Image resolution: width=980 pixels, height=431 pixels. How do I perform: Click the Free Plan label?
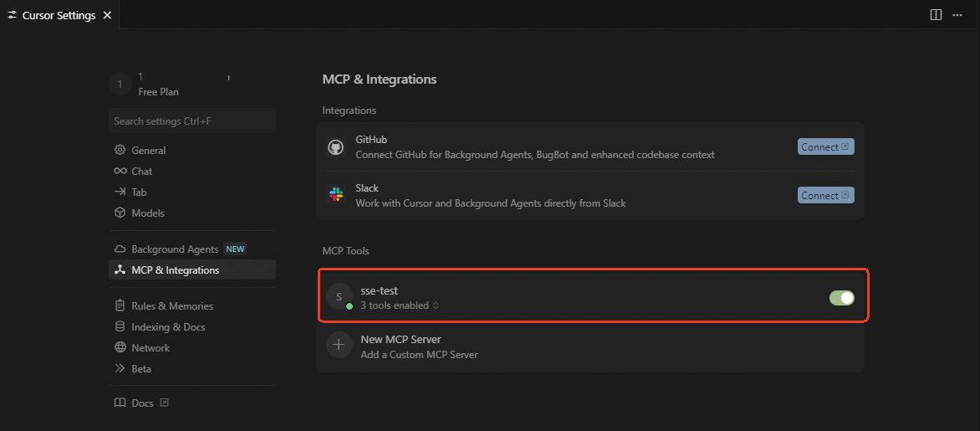[x=158, y=92]
